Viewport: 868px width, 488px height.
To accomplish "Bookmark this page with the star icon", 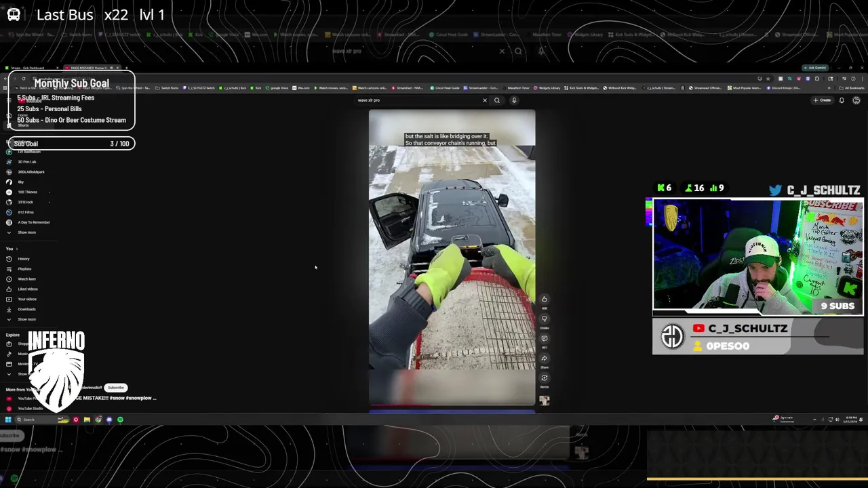I will (768, 79).
